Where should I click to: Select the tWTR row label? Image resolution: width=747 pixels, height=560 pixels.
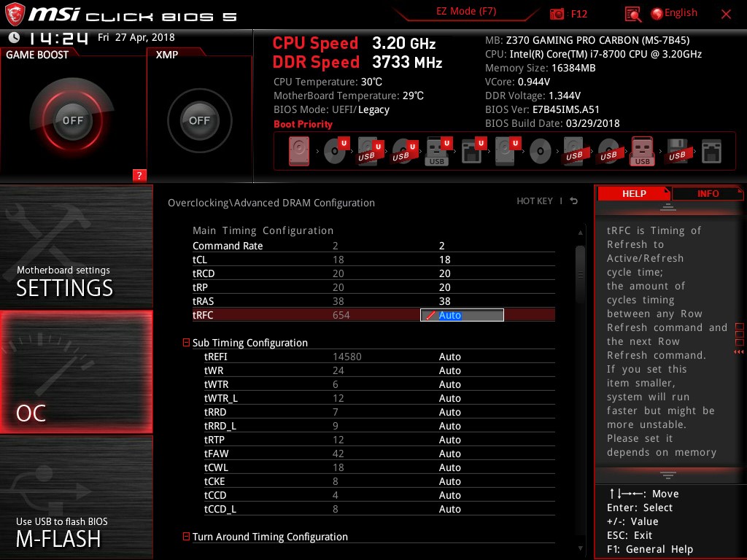pos(216,384)
